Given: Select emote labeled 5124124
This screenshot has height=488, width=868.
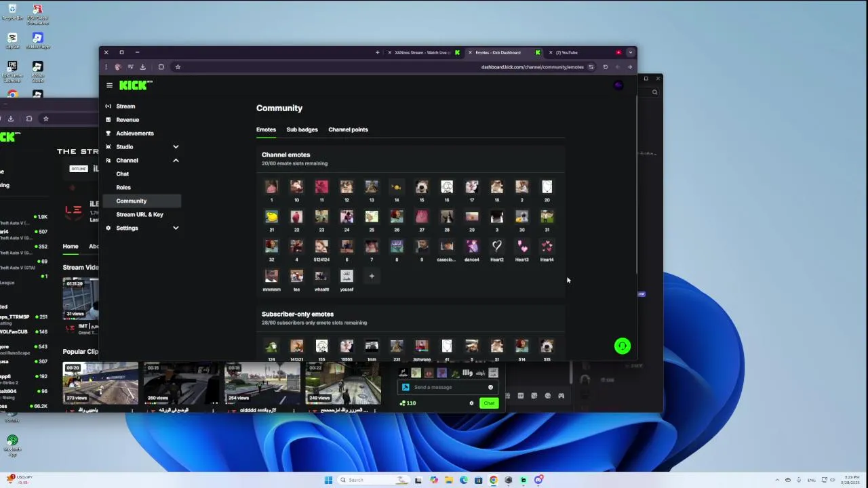Looking at the screenshot, I should (321, 247).
